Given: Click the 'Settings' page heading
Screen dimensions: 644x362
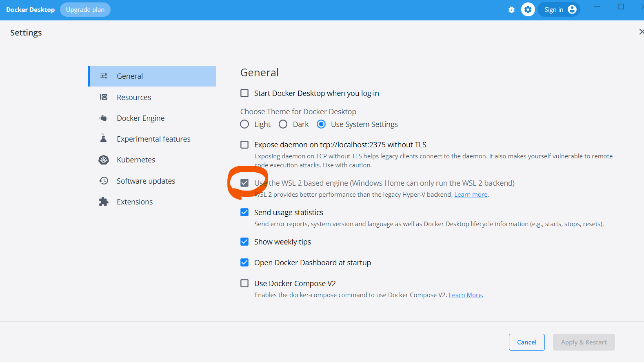Looking at the screenshot, I should [26, 33].
